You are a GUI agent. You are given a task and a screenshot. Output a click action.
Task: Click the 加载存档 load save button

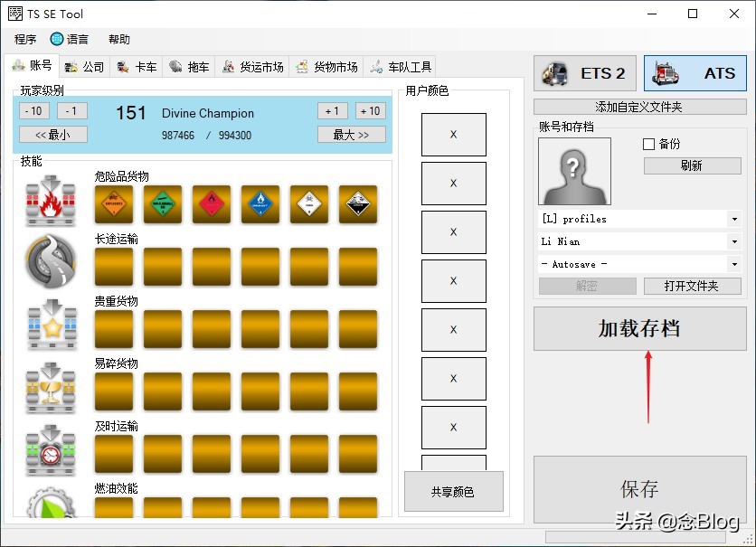pos(639,330)
